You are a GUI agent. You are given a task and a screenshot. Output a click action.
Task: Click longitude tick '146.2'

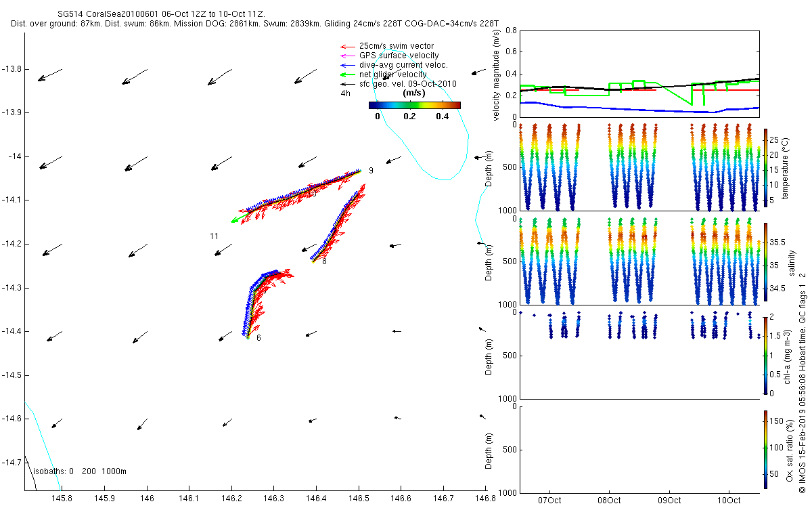pos(231,499)
